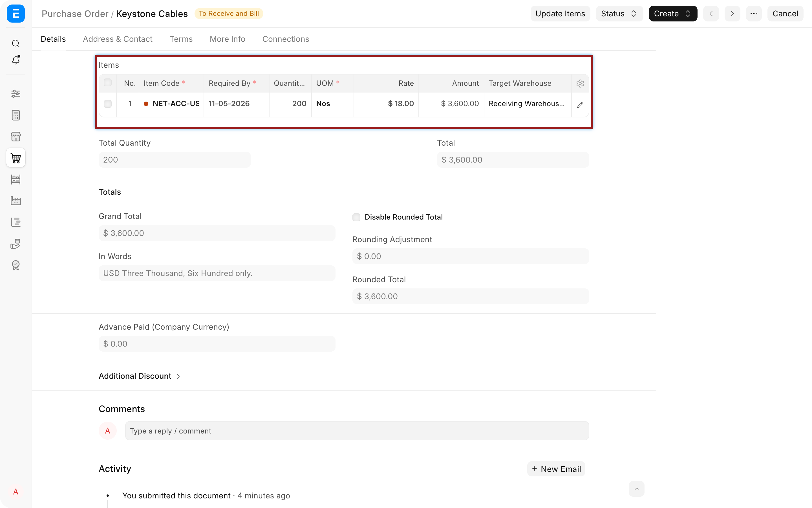Open the Accounting calculator sidebar icon

(16, 115)
